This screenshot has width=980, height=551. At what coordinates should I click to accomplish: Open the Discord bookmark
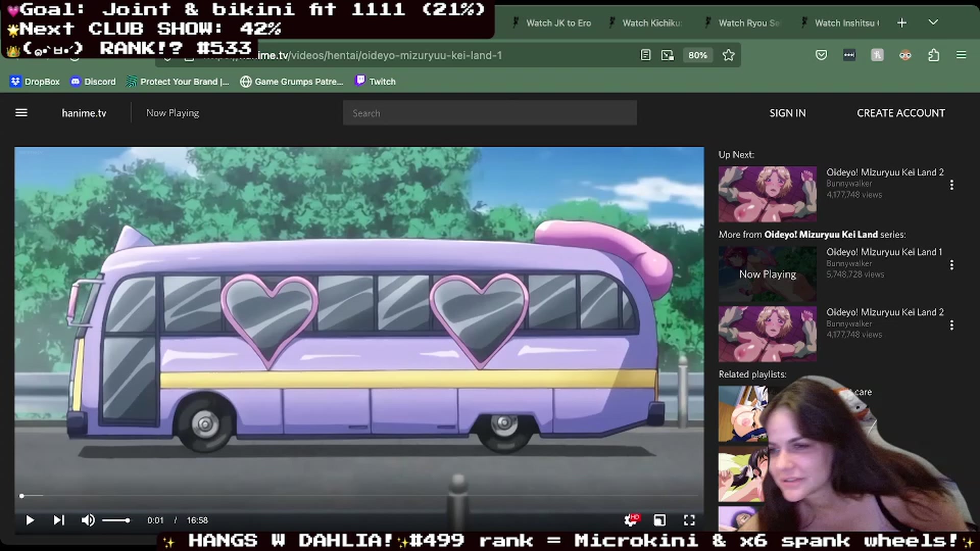tap(93, 82)
